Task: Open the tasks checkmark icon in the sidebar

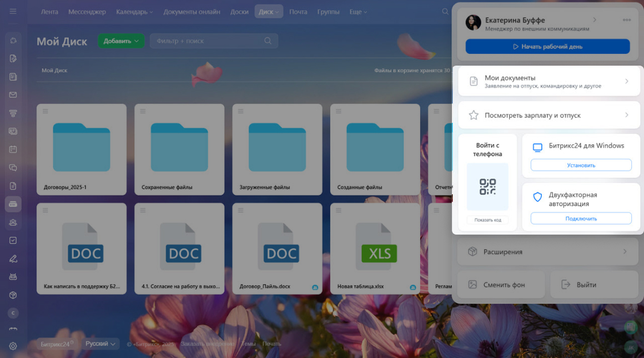Action: [x=13, y=241]
